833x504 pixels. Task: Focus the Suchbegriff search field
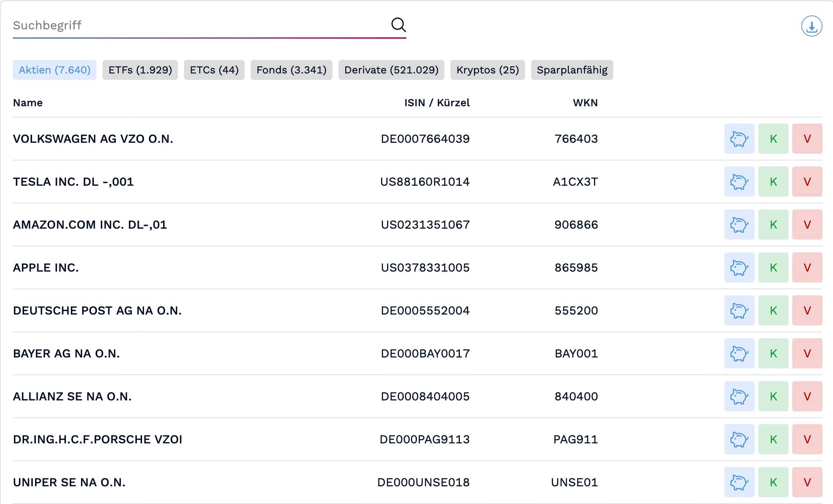tap(196, 25)
